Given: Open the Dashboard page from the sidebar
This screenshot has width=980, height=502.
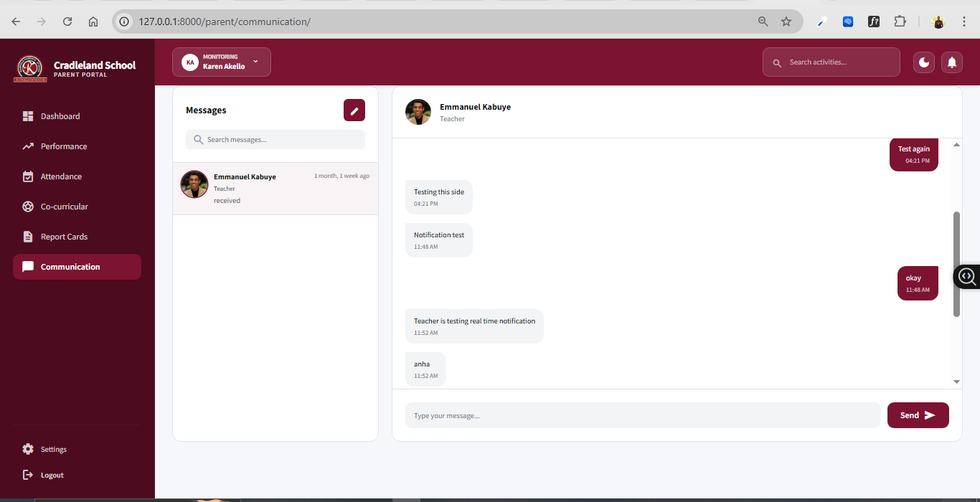Looking at the screenshot, I should coord(60,116).
